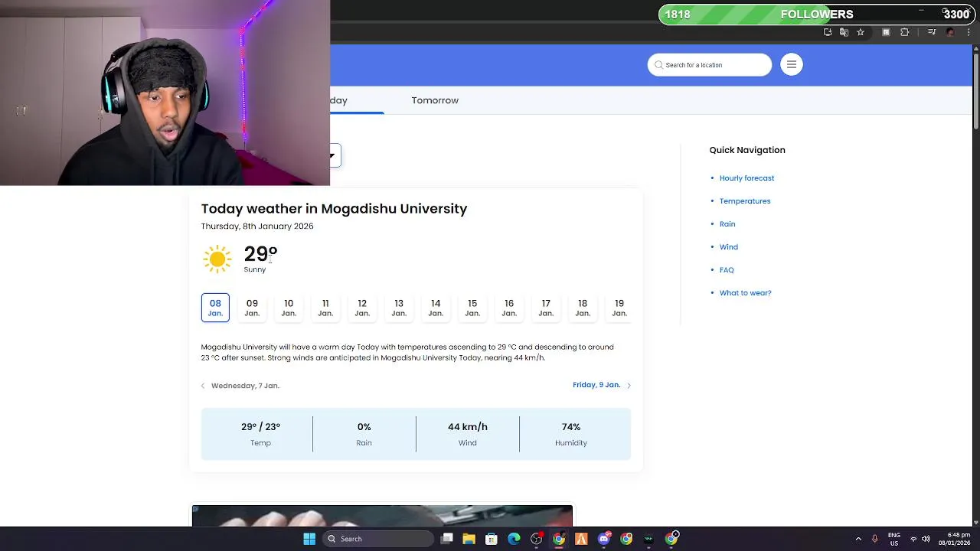Open volume speaker tray icon
This screenshot has height=551, width=980.
pos(926,539)
